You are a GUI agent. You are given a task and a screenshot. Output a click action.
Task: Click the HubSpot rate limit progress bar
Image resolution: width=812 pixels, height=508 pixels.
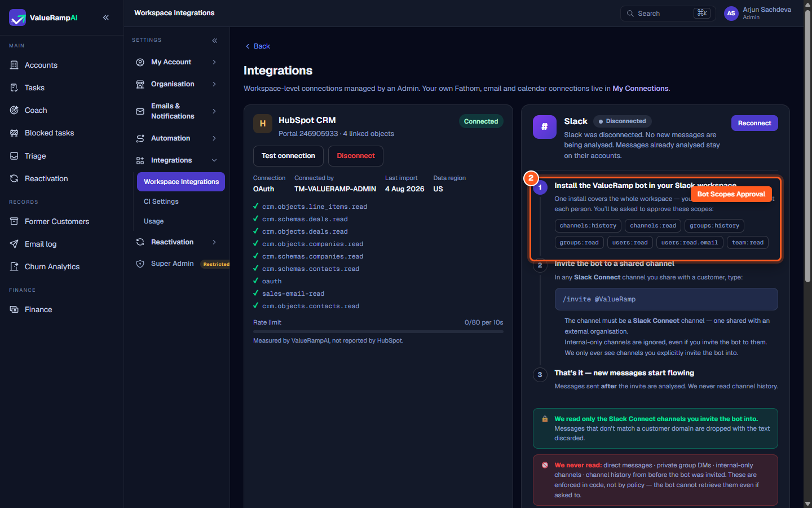[x=378, y=332]
